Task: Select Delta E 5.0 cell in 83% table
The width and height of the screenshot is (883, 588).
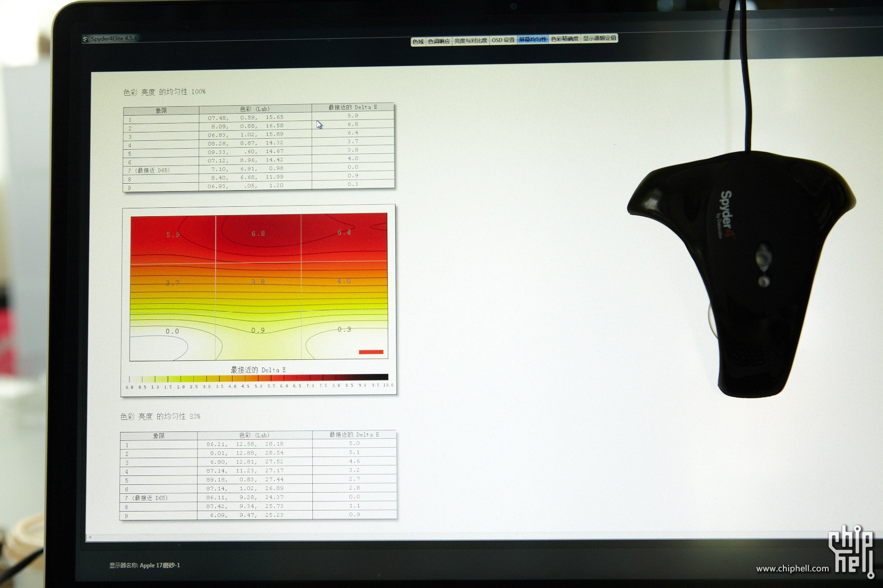Action: (x=354, y=443)
